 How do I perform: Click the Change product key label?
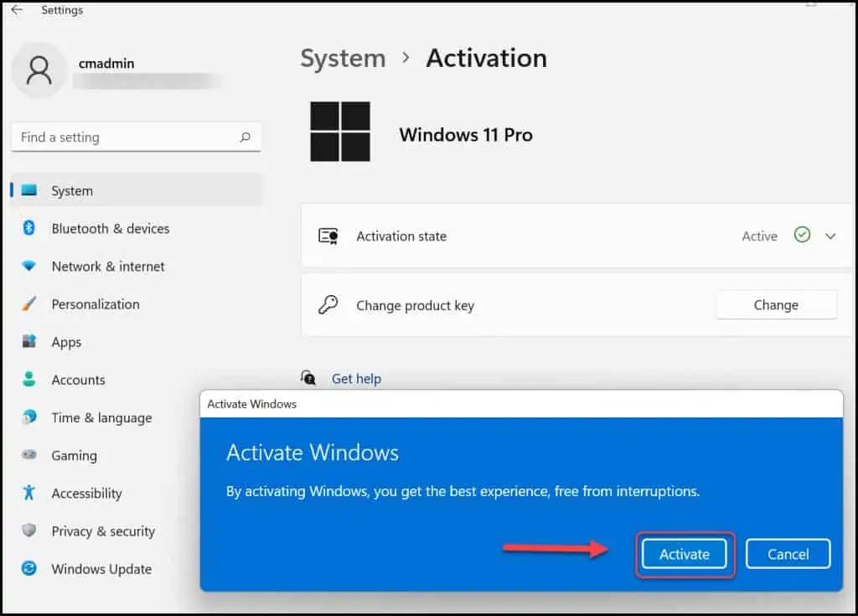tap(416, 306)
